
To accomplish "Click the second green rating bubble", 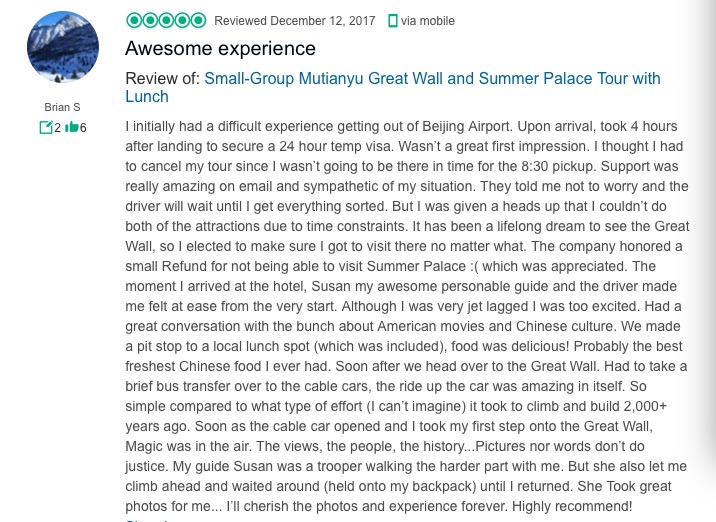I will click(x=150, y=20).
